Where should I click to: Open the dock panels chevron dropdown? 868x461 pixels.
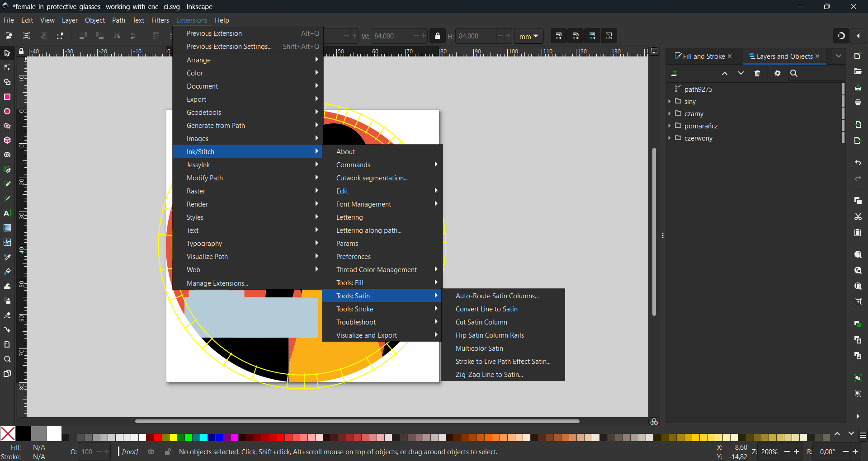click(839, 56)
